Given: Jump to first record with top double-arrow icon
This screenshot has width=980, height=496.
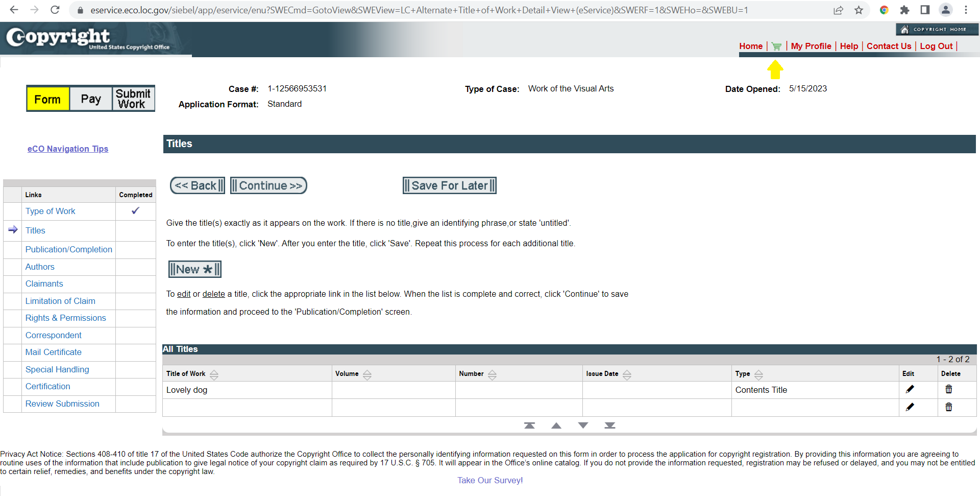Looking at the screenshot, I should coord(529,425).
